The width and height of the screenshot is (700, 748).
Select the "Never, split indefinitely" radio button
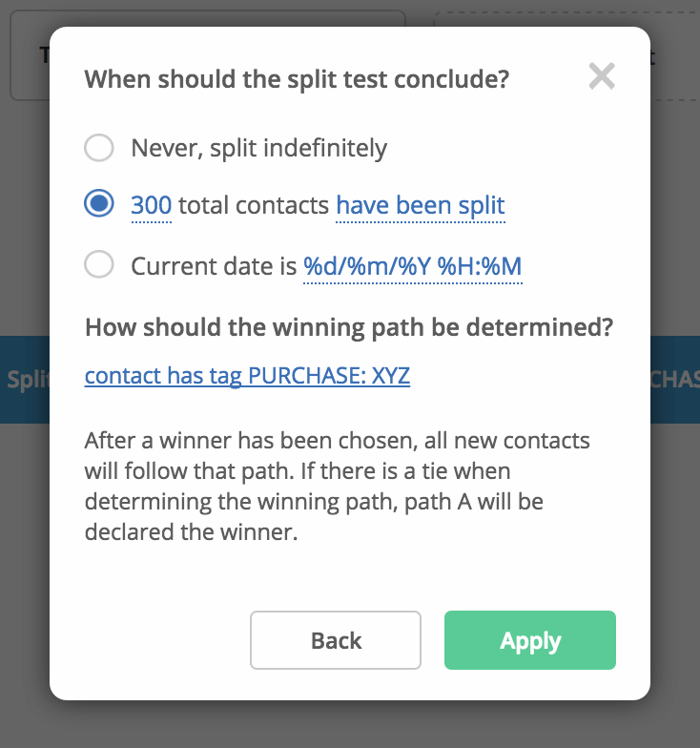pyautogui.click(x=99, y=147)
